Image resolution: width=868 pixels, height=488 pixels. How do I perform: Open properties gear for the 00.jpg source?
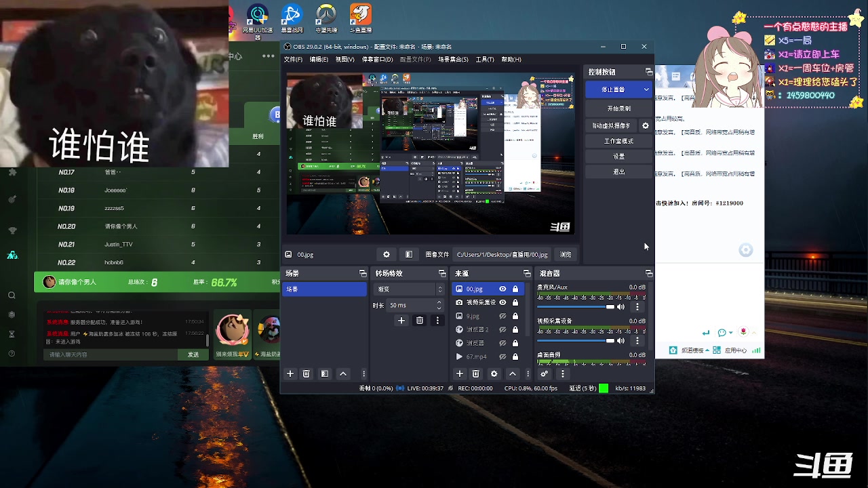(x=387, y=255)
